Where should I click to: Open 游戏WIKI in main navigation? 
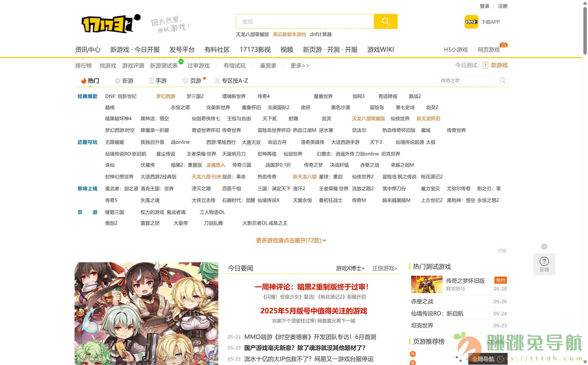[380, 49]
